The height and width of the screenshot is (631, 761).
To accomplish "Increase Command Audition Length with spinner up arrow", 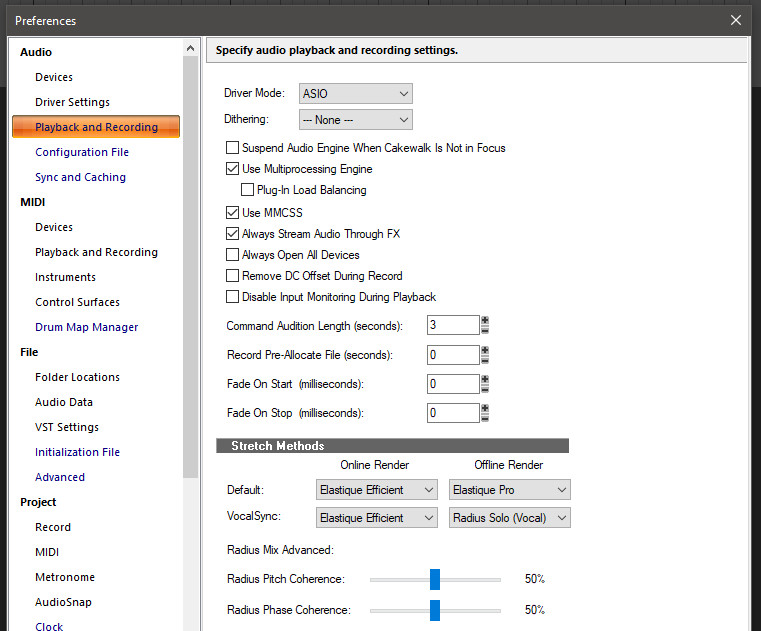I will pos(485,320).
